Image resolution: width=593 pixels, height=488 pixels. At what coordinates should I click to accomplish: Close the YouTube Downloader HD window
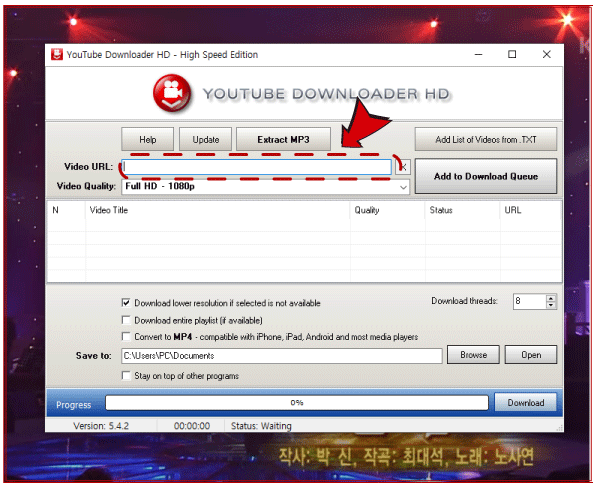coord(546,54)
